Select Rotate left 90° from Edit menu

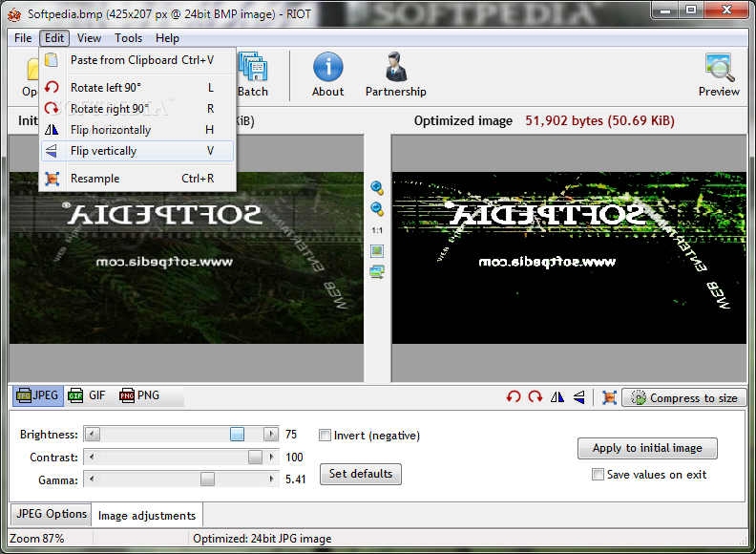[137, 87]
